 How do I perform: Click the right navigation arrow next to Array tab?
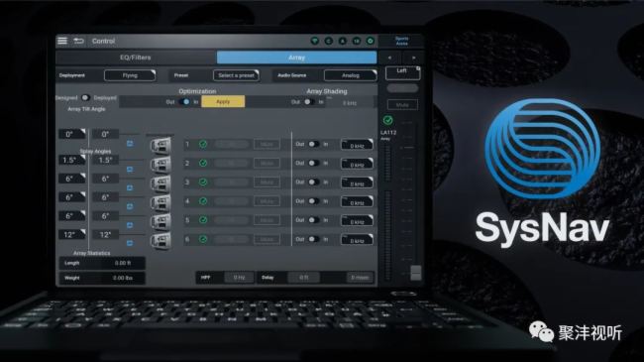click(x=413, y=58)
